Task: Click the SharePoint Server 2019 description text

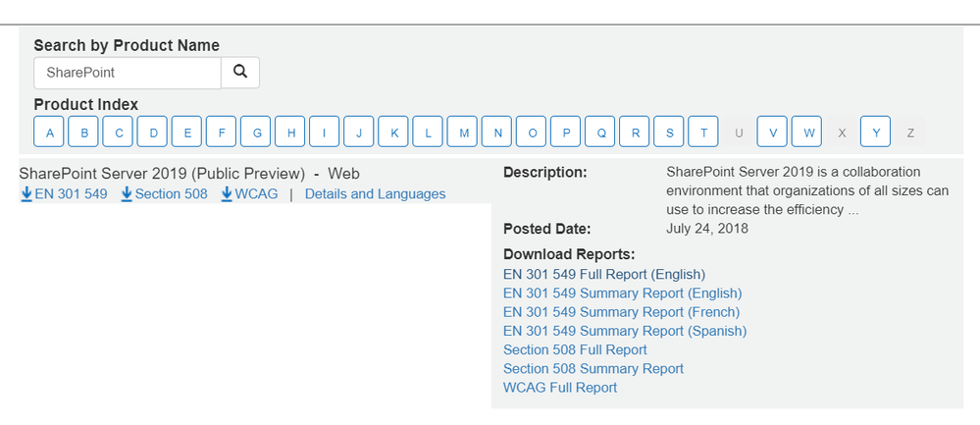Action: click(807, 190)
